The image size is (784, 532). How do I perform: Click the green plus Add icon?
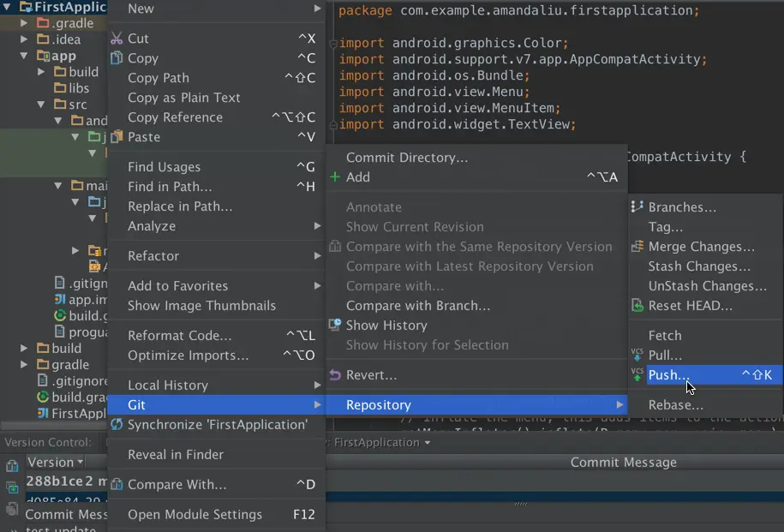pyautogui.click(x=335, y=177)
